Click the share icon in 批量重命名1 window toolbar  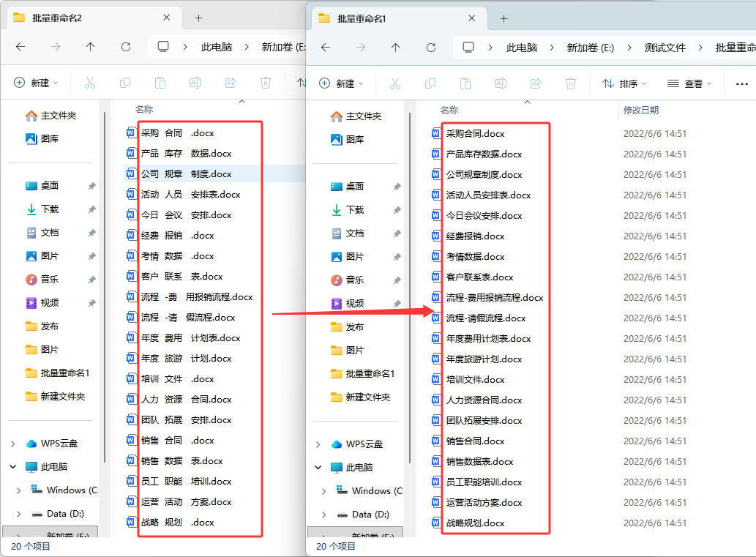click(536, 84)
